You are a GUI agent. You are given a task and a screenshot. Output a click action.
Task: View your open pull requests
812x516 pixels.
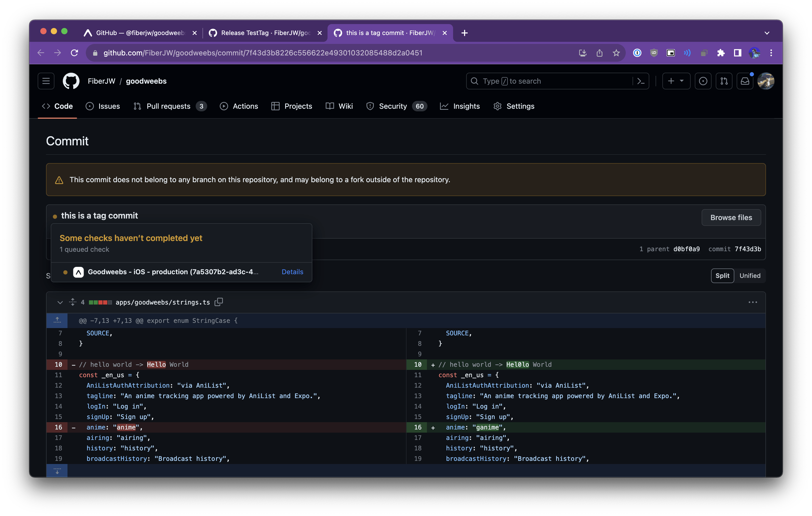(724, 81)
